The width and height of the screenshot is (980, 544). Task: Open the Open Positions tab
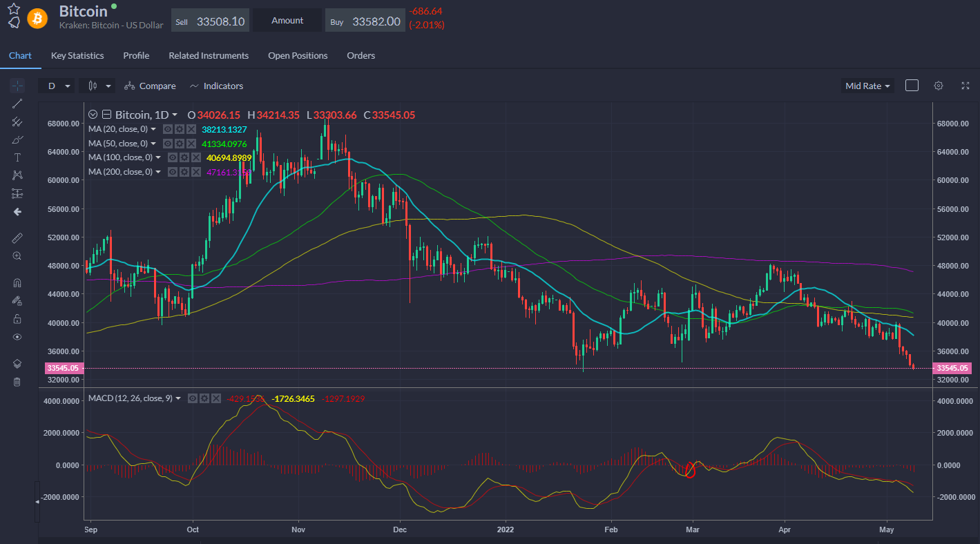pyautogui.click(x=298, y=55)
